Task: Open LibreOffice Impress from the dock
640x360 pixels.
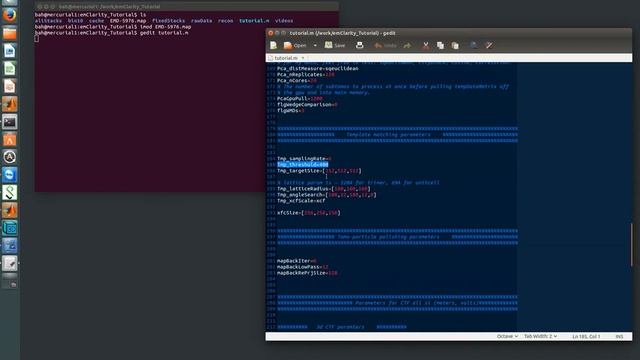Action: click(10, 86)
